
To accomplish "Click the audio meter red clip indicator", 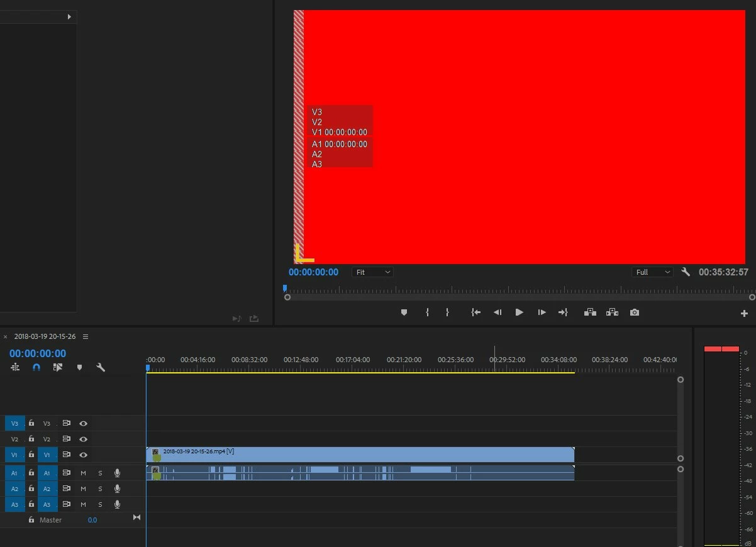I will tap(721, 348).
